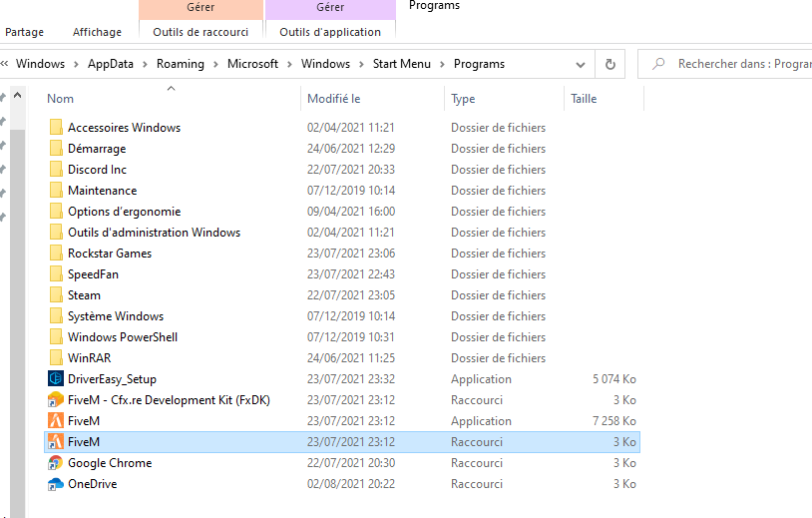The image size is (812, 518).
Task: Open the Partage ribbon tab
Action: 24,32
